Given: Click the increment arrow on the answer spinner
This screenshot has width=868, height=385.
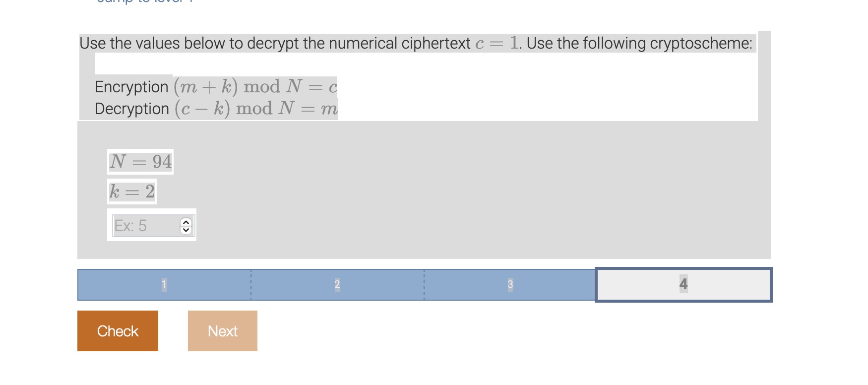Looking at the screenshot, I should click(x=185, y=221).
